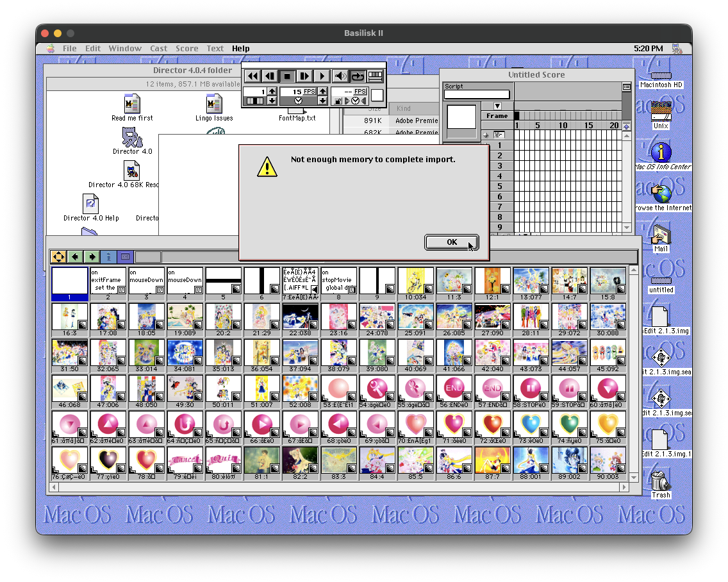728x582 pixels.
Task: Click the stage background color swatch
Action: coord(377,96)
